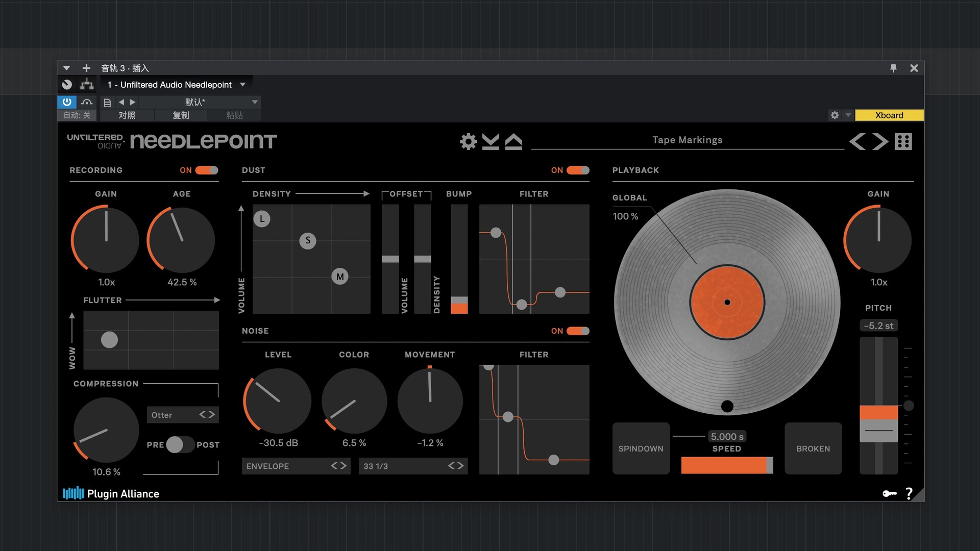Click the Noise Color knob
980x551 pixels.
[354, 401]
